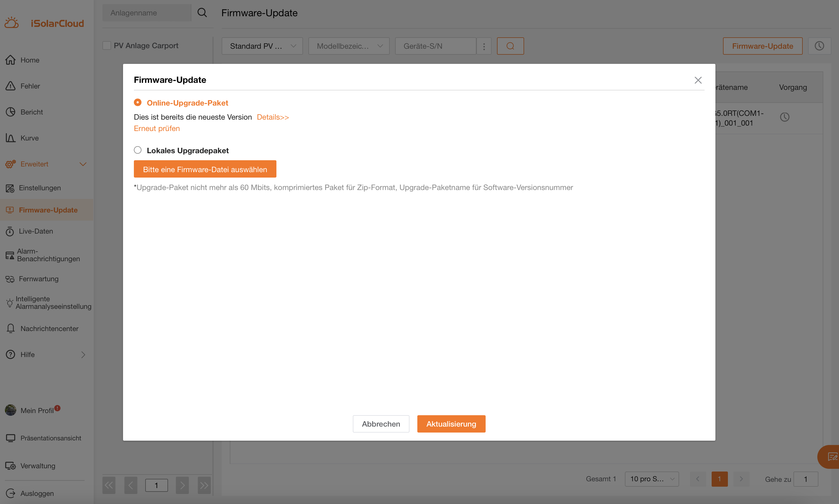Screen dimensions: 839x504
Task: Check the PV Anlage Carport checkbox
Action: (x=107, y=45)
